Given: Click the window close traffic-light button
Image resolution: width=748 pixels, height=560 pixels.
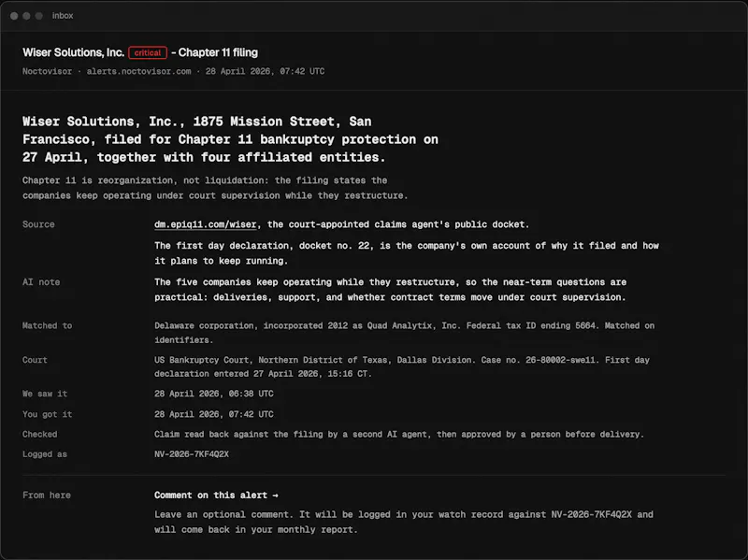Looking at the screenshot, I should pos(14,16).
